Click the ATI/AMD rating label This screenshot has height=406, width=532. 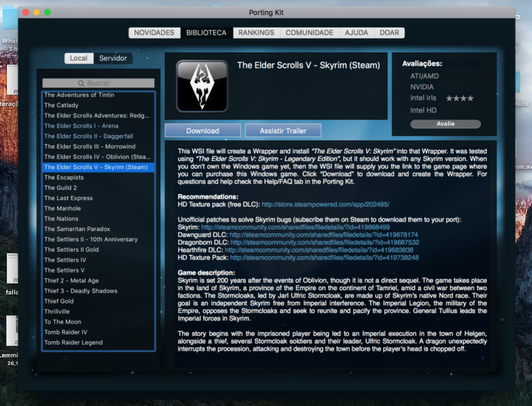tap(424, 76)
